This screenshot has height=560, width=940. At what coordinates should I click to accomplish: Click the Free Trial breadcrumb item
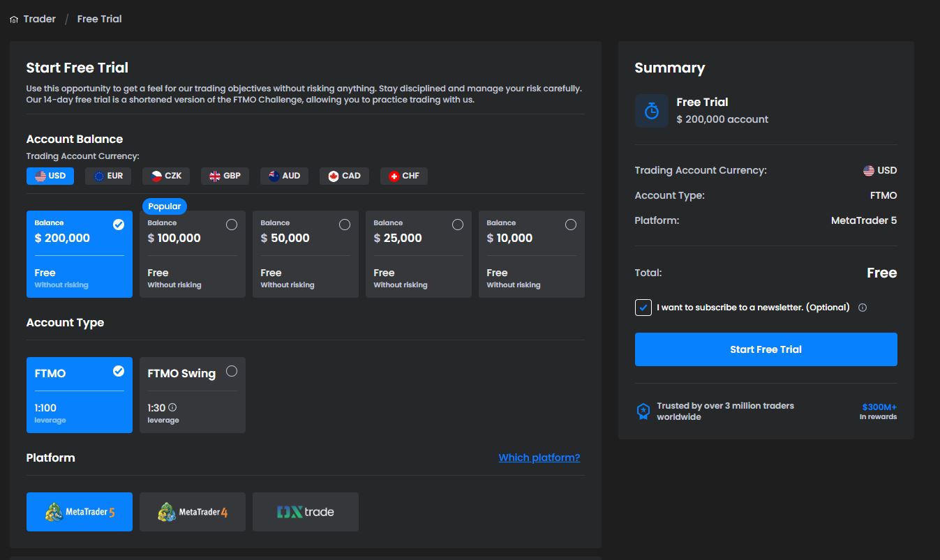coord(98,19)
